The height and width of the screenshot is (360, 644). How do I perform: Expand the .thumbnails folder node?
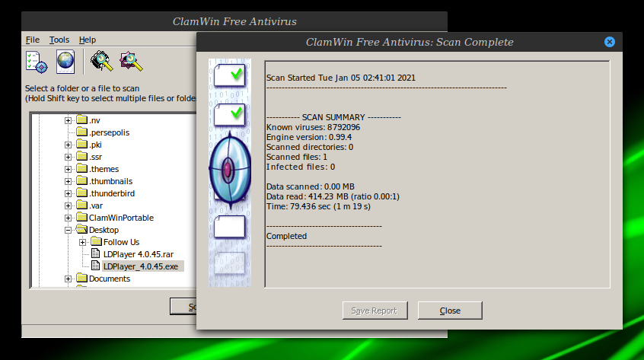pyautogui.click(x=69, y=181)
